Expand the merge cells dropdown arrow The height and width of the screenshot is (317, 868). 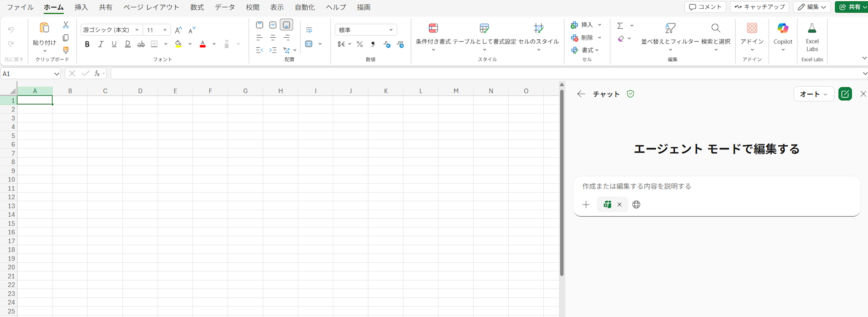pos(320,44)
